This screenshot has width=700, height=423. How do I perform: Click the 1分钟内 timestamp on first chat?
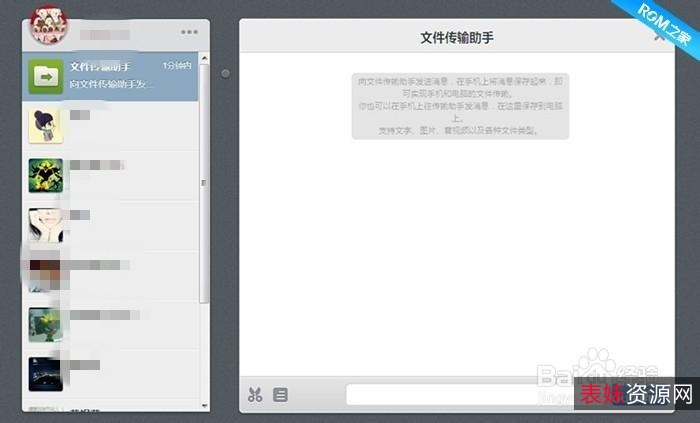coord(177,66)
